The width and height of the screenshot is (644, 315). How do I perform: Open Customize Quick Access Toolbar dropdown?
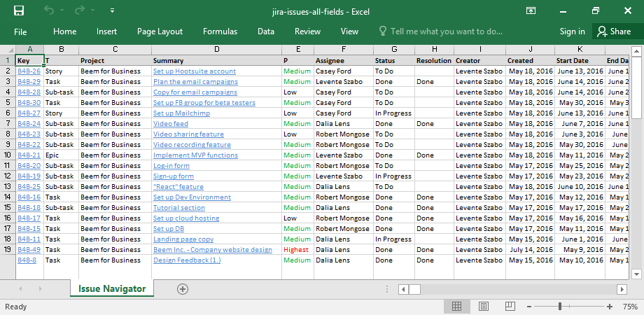(112, 10)
